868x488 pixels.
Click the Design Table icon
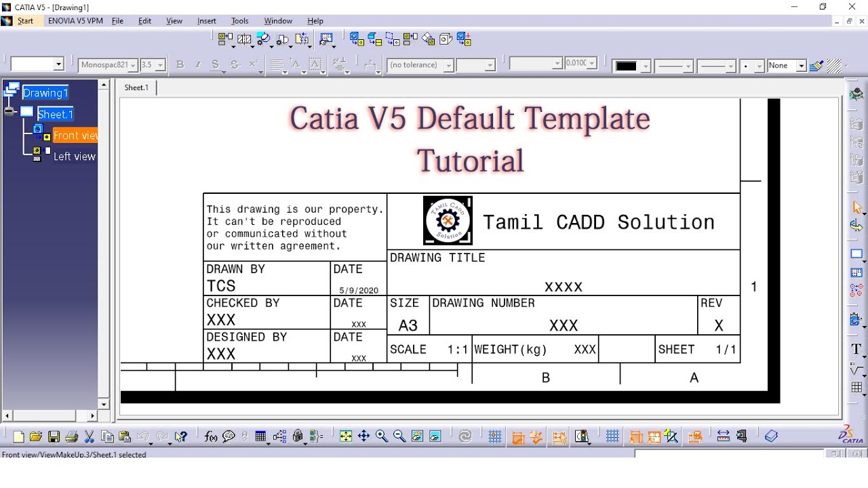[261, 436]
